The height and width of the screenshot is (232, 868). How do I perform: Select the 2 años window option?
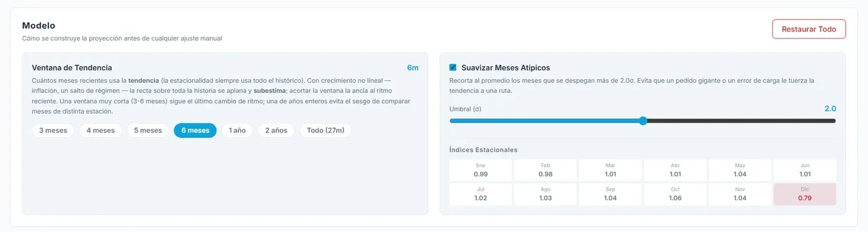[277, 131]
